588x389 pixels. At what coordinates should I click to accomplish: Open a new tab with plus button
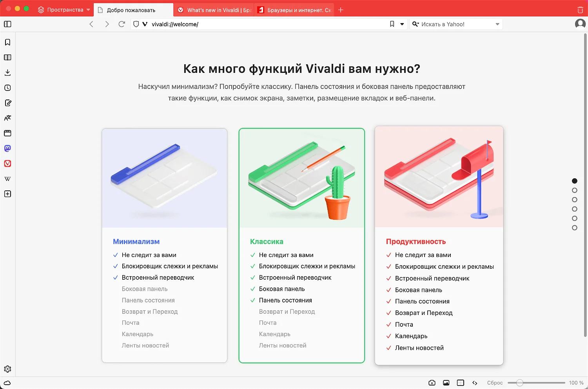(x=341, y=10)
